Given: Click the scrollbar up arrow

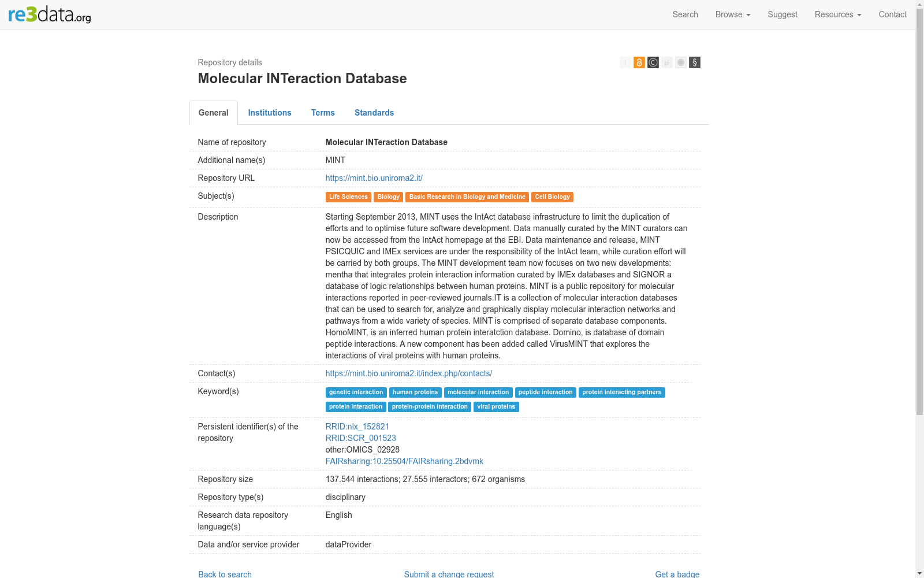Looking at the screenshot, I should 919,4.
